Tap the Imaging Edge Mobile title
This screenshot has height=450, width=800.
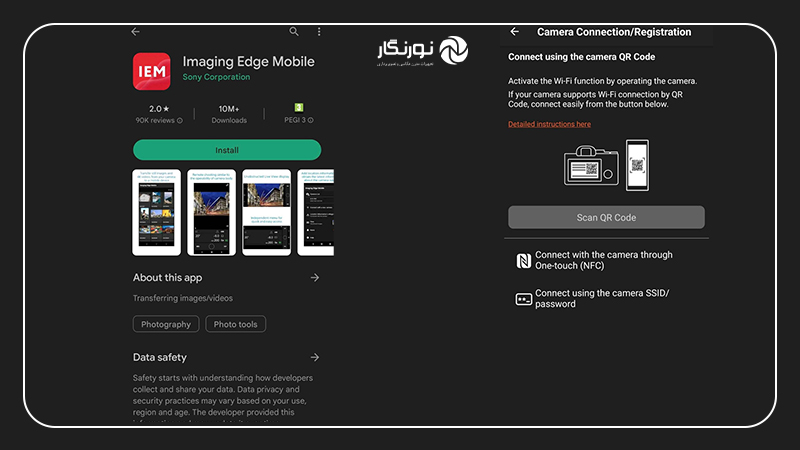248,62
